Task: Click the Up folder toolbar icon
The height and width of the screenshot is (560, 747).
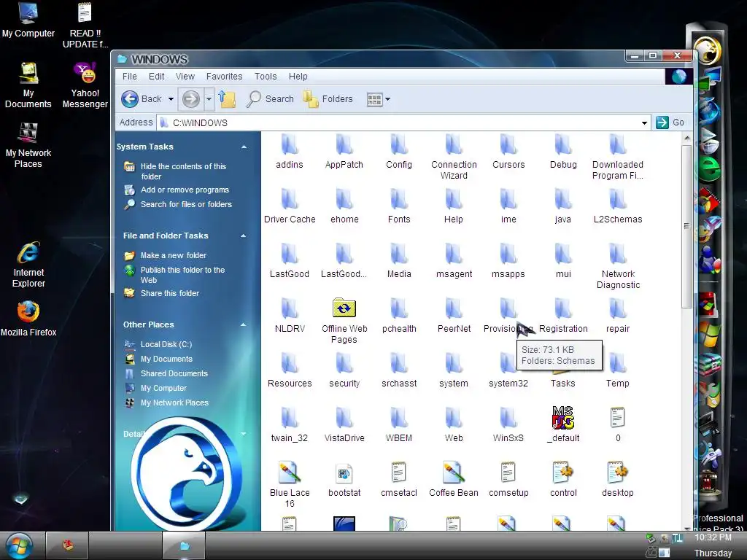Action: tap(228, 99)
